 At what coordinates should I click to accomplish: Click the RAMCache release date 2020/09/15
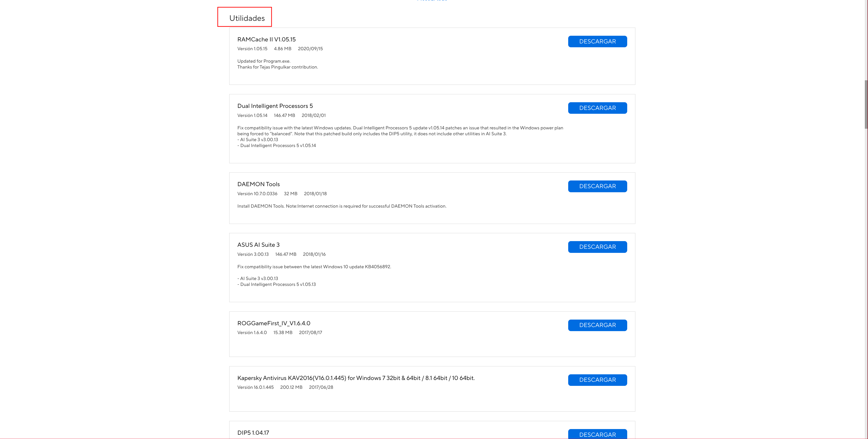[310, 49]
